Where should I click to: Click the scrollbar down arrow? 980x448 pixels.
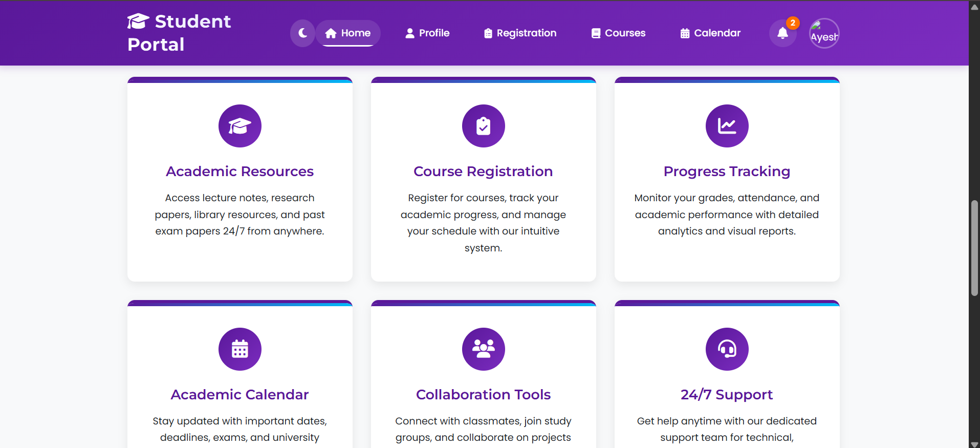[974, 444]
